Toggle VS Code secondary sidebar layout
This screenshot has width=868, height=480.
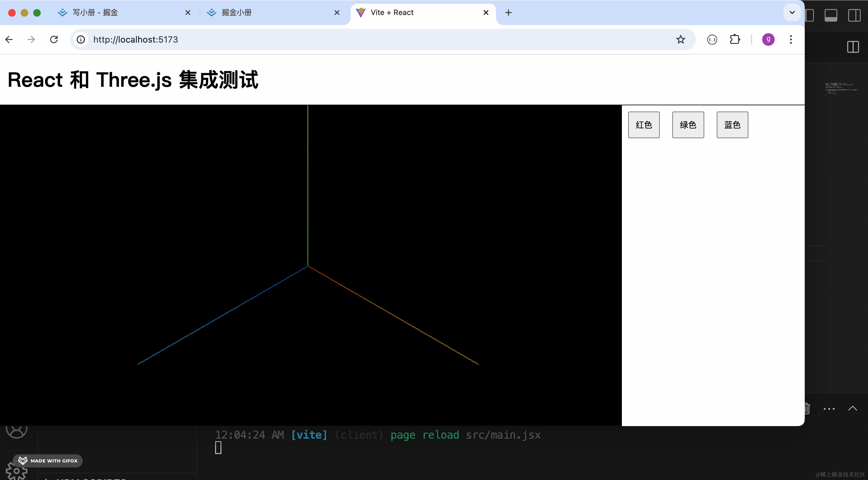click(x=854, y=15)
